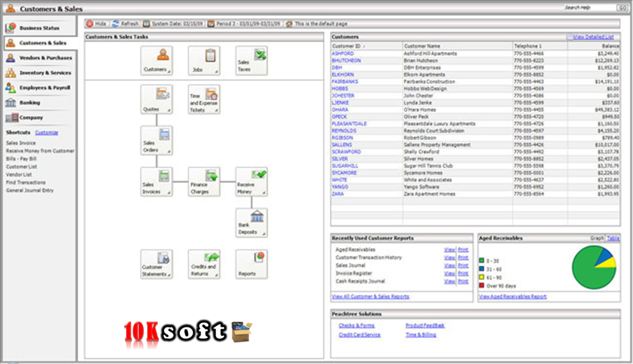Open the Jobs task icon
The image size is (633, 364).
click(x=204, y=60)
